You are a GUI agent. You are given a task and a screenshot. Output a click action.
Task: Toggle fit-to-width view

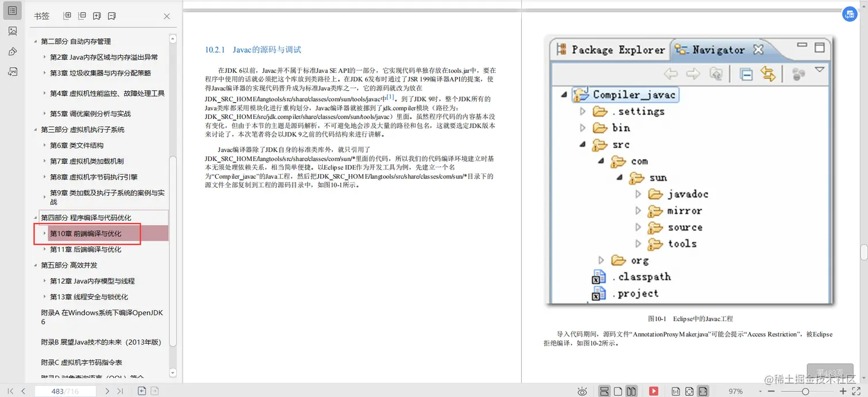tap(703, 391)
